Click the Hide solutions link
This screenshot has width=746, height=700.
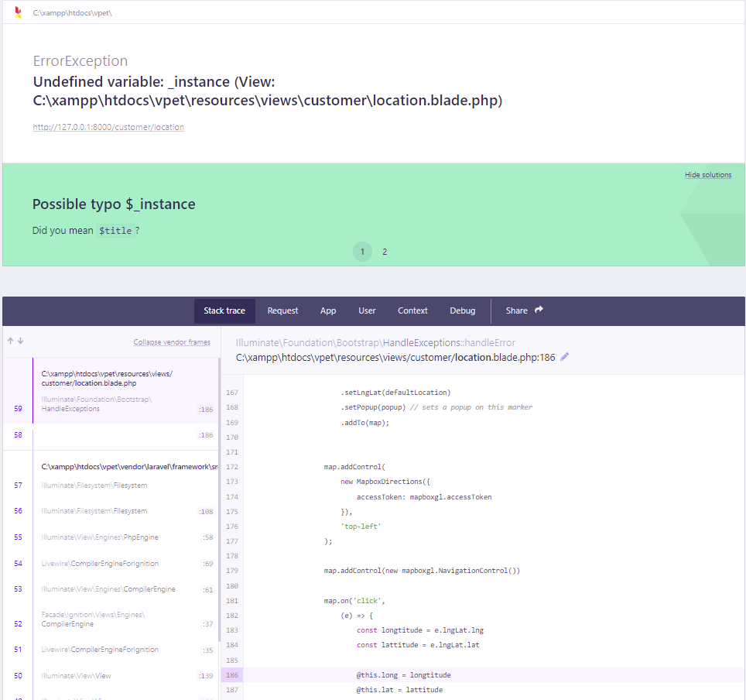708,175
